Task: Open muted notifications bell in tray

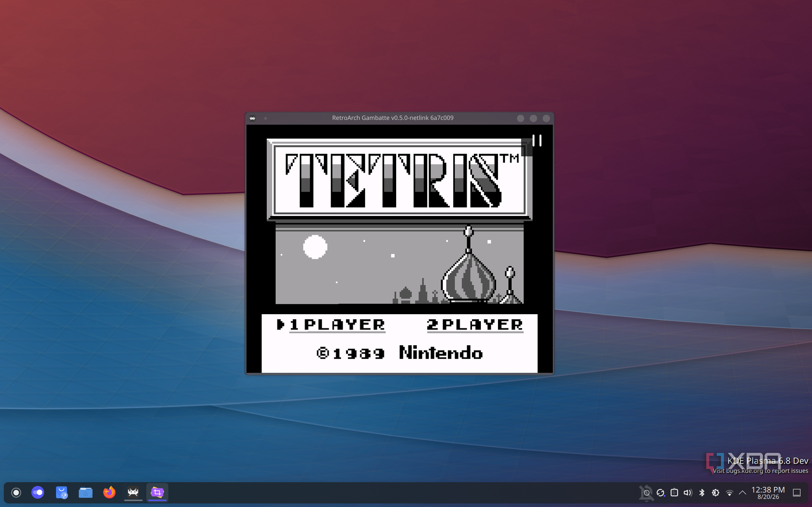Action: (646, 493)
